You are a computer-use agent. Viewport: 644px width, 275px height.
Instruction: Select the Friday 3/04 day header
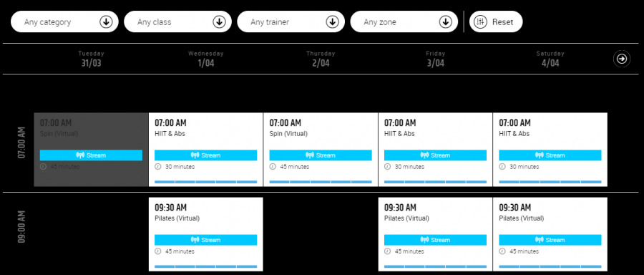point(435,59)
